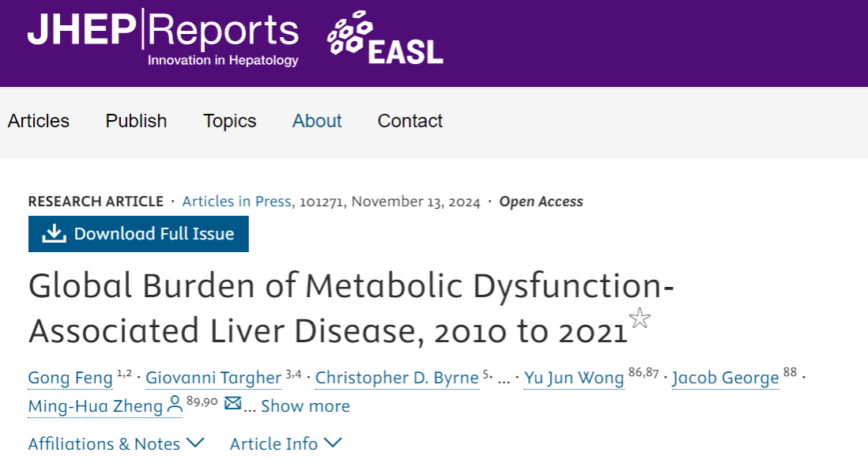The width and height of the screenshot is (868, 460).
Task: Open the Articles menu
Action: click(39, 121)
